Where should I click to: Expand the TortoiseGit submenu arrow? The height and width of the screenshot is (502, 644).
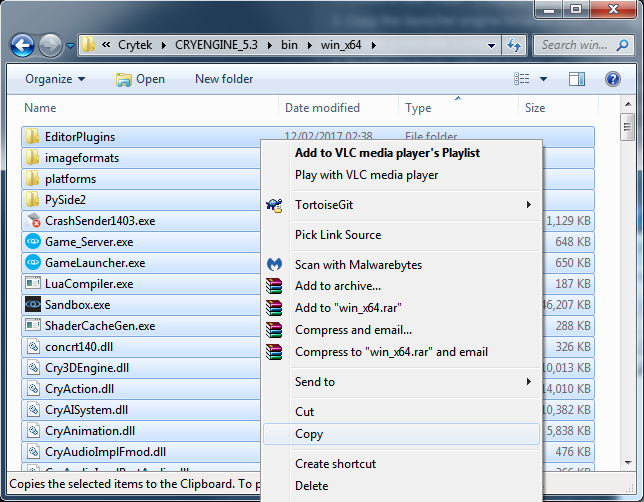pos(529,205)
